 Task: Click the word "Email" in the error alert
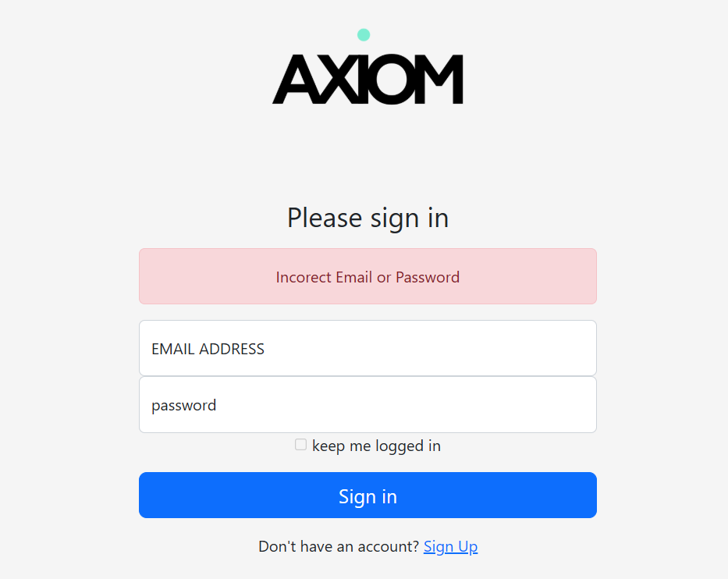pos(353,277)
